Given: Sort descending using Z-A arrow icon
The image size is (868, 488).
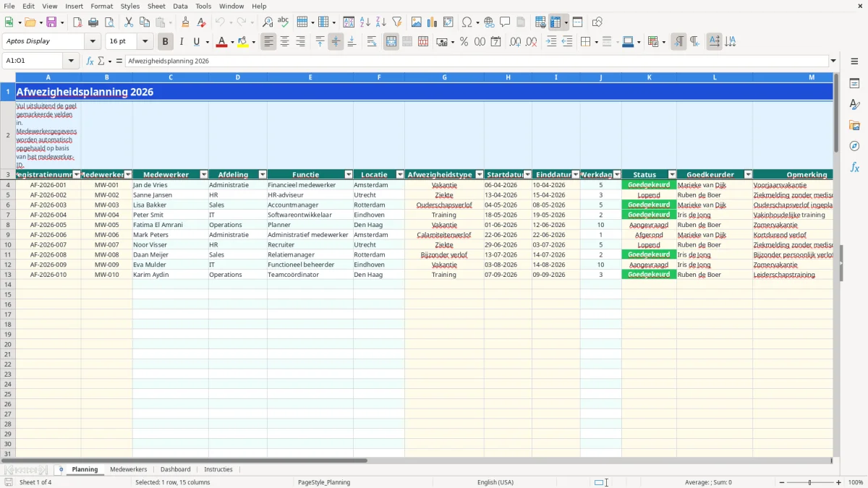Looking at the screenshot, I should pos(380,22).
